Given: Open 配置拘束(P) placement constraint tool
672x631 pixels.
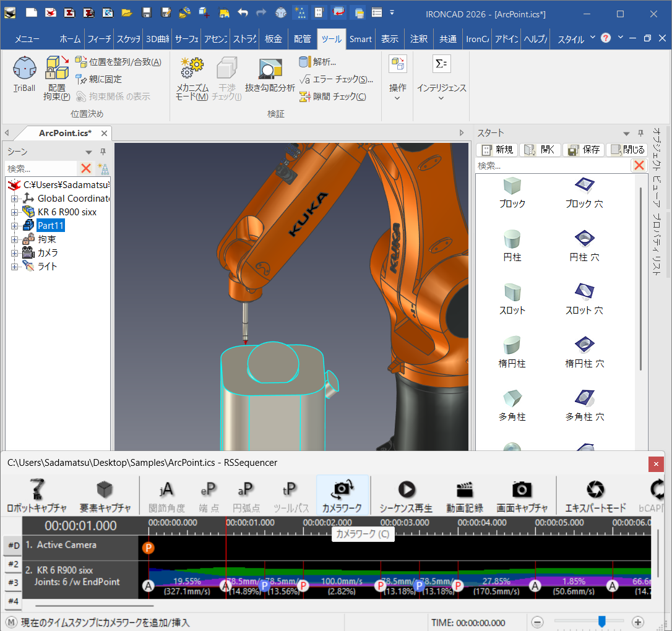Looking at the screenshot, I should 56,78.
